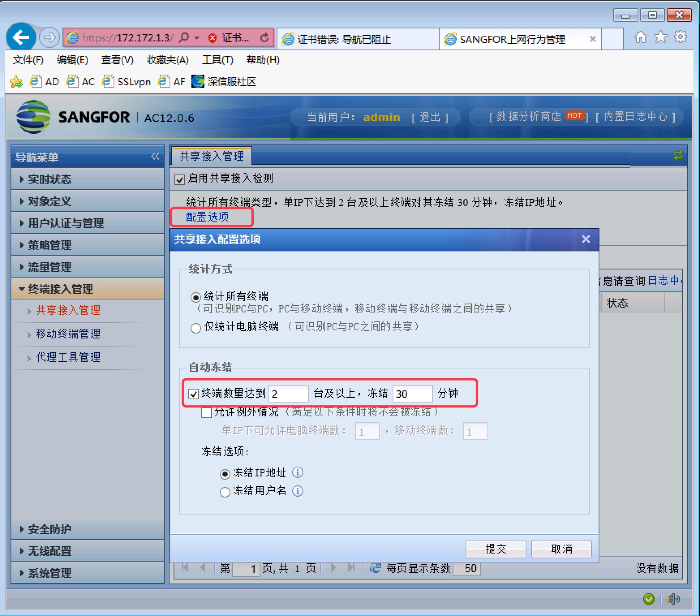Image resolution: width=700 pixels, height=616 pixels.
Task: Expand the 无线配置 menu section
Action: pyautogui.click(x=88, y=551)
